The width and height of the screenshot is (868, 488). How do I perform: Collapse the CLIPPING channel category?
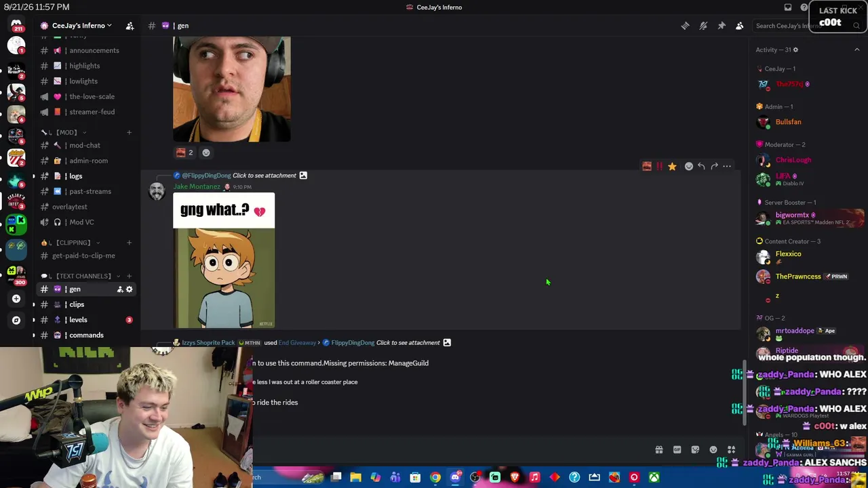click(70, 243)
